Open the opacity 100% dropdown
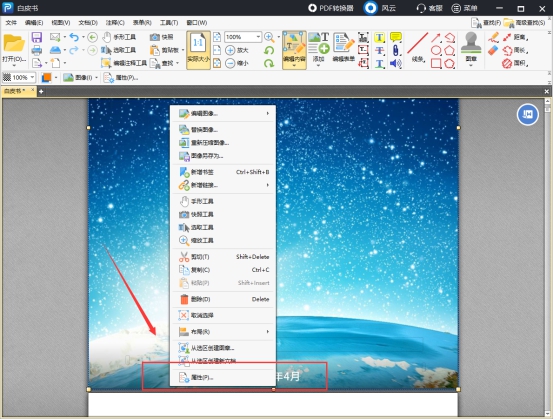Viewport: 553px width, 419px height. click(x=32, y=78)
